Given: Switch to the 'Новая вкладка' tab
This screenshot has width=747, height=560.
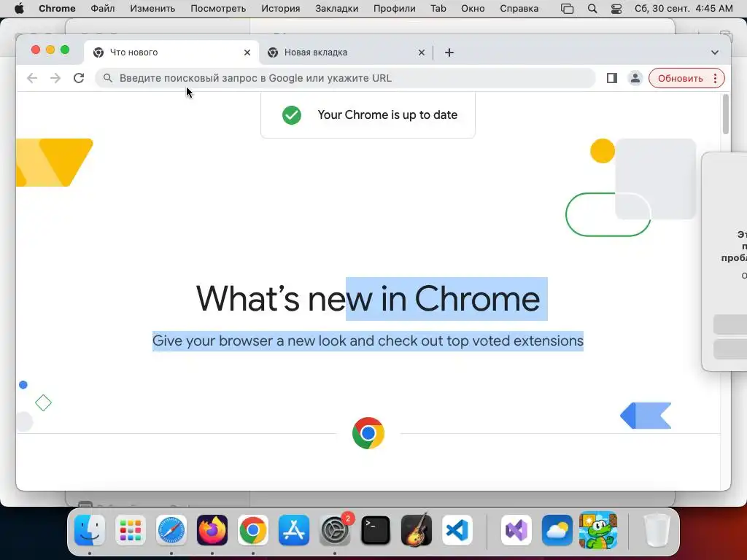Looking at the screenshot, I should coord(346,52).
